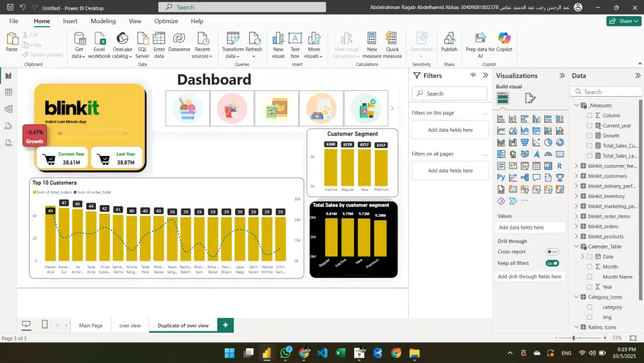Open Table view in left sidebar
The image size is (644, 363).
pyautogui.click(x=8, y=92)
